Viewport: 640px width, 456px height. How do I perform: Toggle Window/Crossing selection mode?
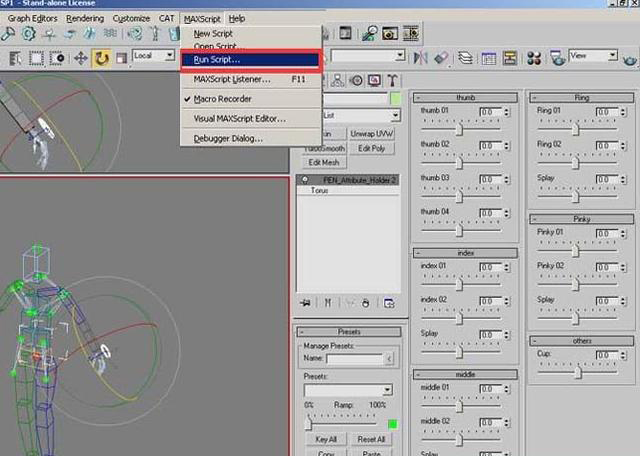click(57, 58)
